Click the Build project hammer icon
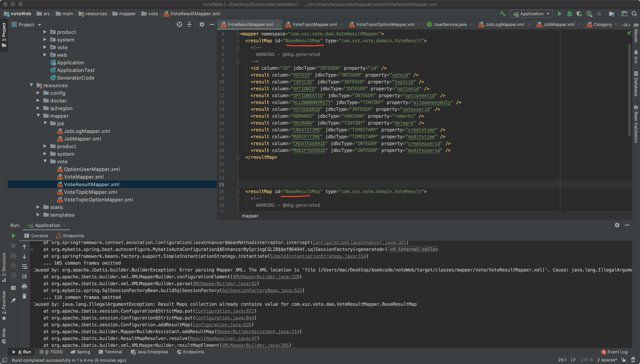Image resolution: width=640 pixels, height=364 pixels. point(502,14)
